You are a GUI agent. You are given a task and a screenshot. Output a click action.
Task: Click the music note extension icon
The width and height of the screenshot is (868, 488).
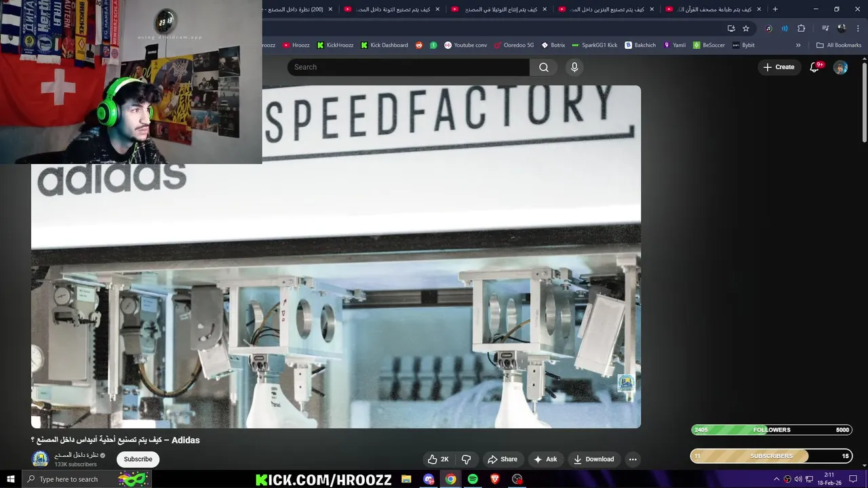[x=768, y=28]
